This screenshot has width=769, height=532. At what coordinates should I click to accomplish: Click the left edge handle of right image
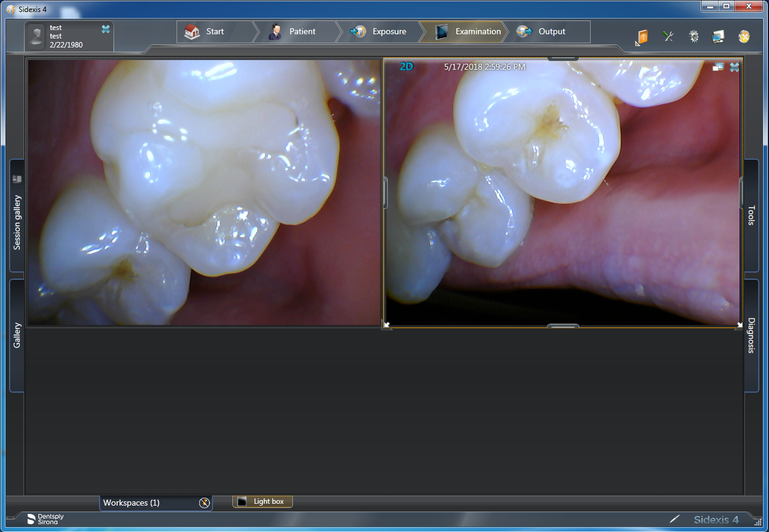click(385, 193)
